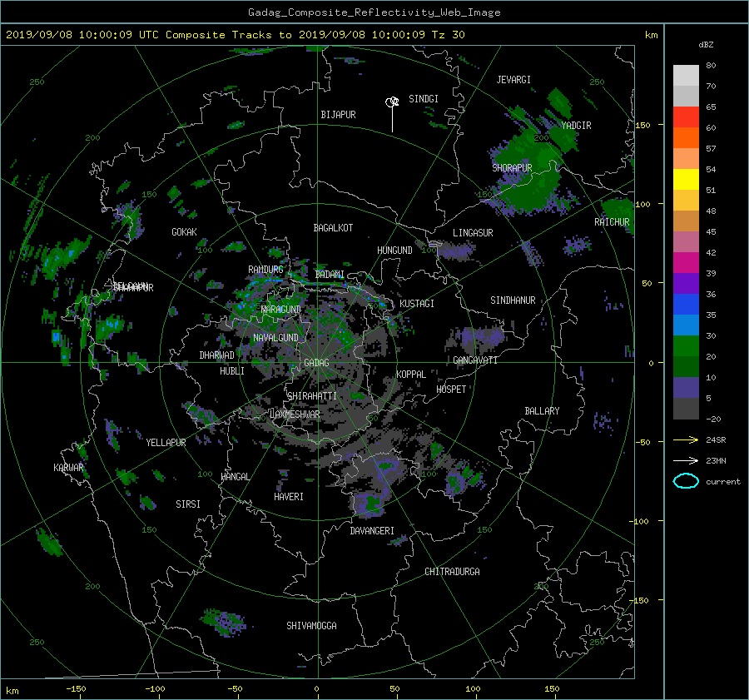
Task: Click the 24SR legend label
Action: coord(716,439)
